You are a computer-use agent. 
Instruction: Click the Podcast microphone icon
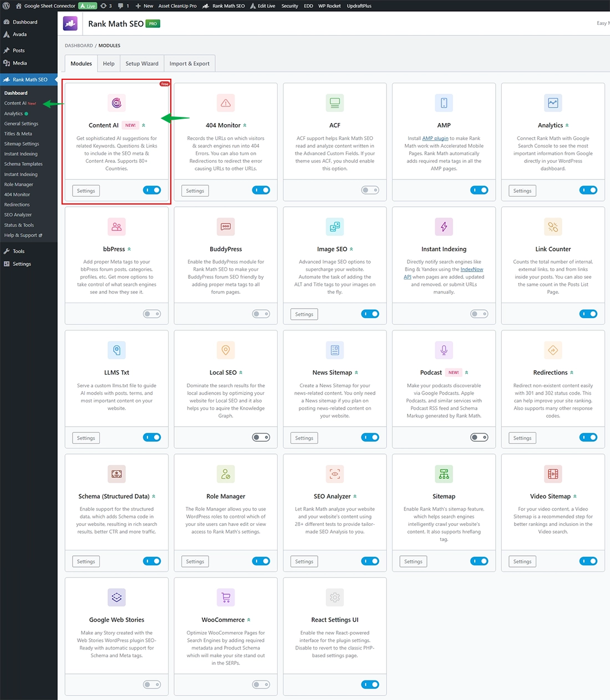pos(444,350)
